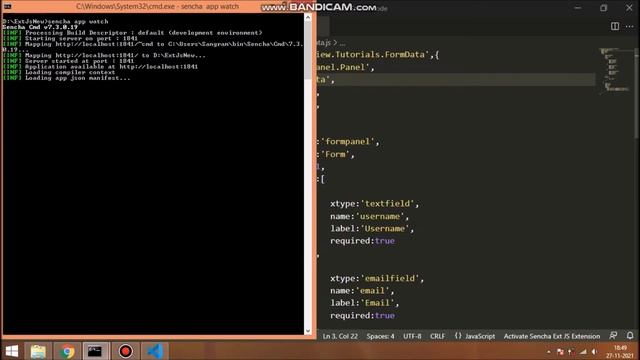Click the 'sencha app watch' command line
The height and width of the screenshot is (360, 640).
(56, 21)
